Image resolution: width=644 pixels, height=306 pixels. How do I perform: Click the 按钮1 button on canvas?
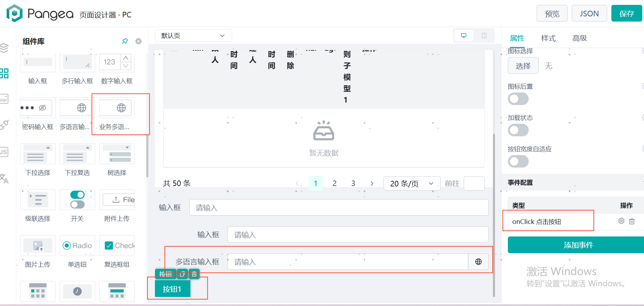pos(172,289)
